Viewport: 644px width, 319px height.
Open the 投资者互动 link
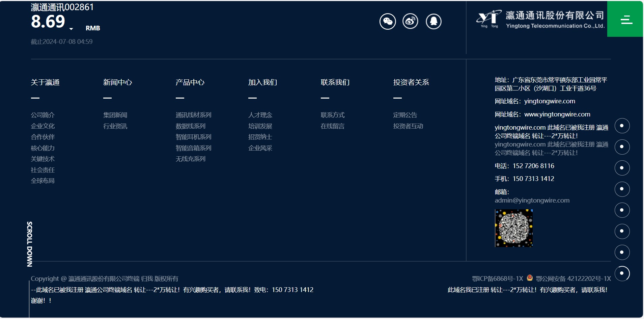tap(408, 126)
